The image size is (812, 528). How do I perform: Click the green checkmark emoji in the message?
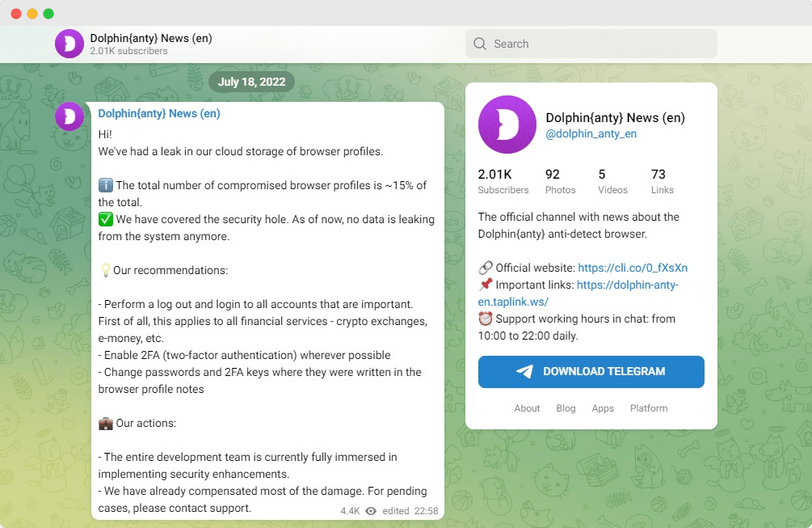pyautogui.click(x=106, y=219)
